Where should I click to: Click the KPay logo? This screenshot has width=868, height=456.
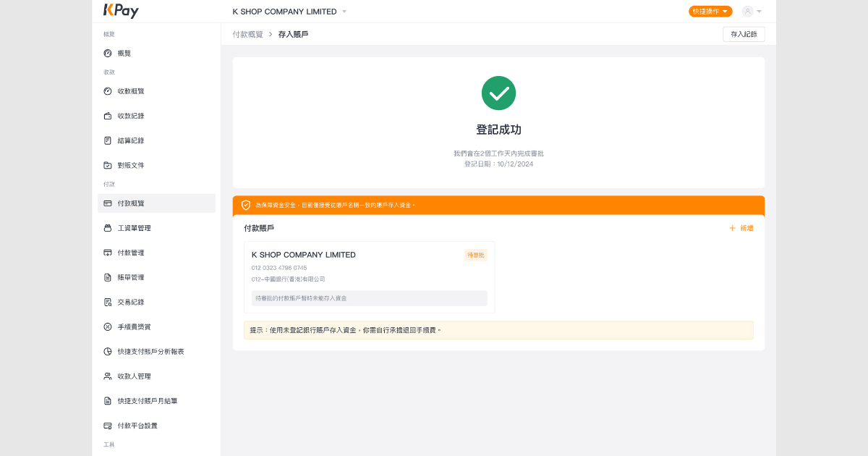coord(121,11)
